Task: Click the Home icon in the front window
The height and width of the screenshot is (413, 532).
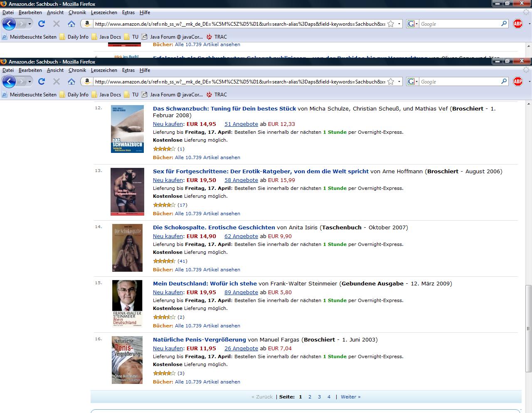Action: (71, 81)
